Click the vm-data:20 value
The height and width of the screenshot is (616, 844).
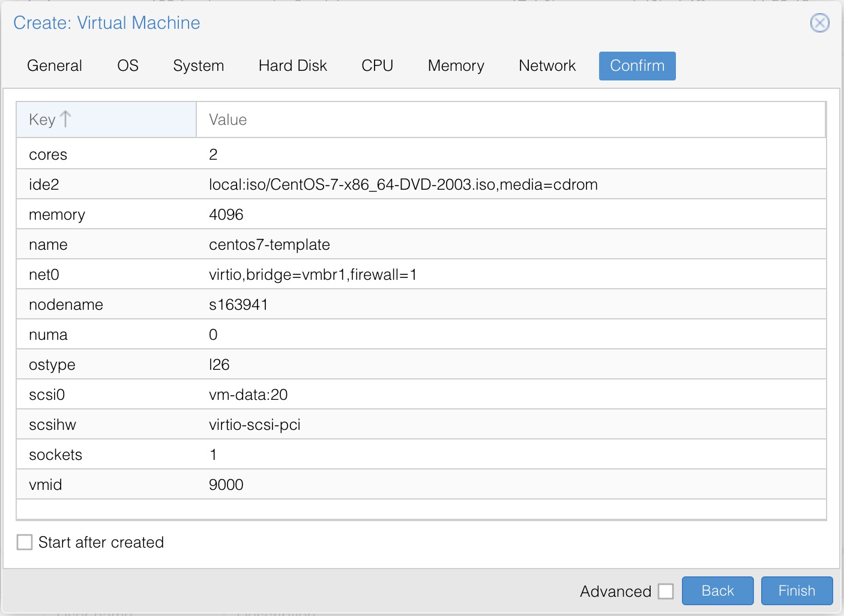pos(249,394)
